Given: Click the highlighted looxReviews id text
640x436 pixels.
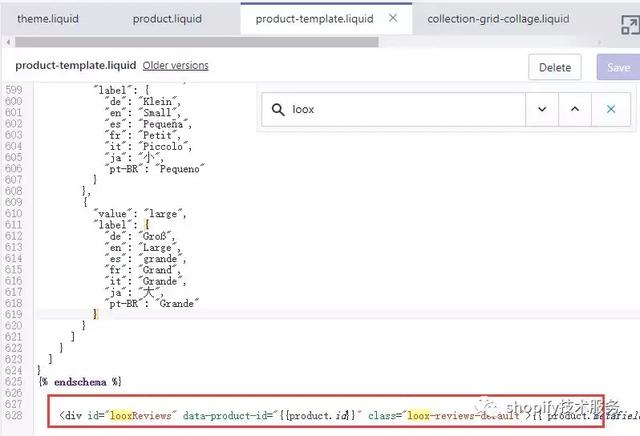Looking at the screenshot, I should click(x=141, y=415).
